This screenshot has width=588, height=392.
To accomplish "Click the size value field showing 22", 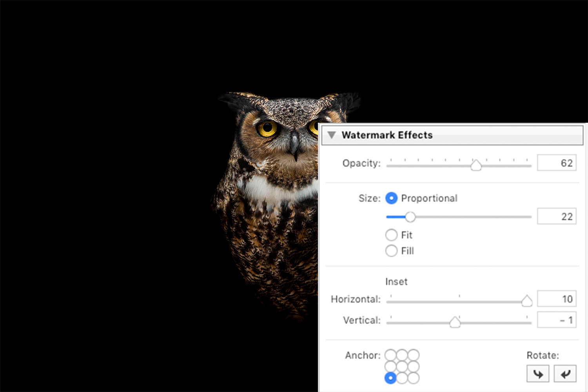I will tap(557, 216).
